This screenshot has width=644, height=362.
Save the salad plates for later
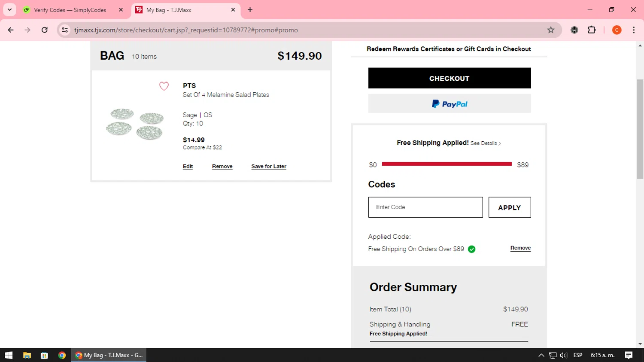click(x=269, y=167)
